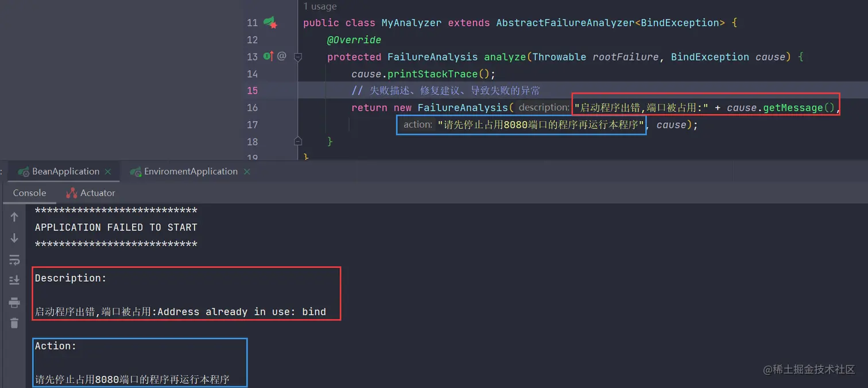Click the up arrow in console toolbar
Viewport: 868px width, 388px height.
14,217
